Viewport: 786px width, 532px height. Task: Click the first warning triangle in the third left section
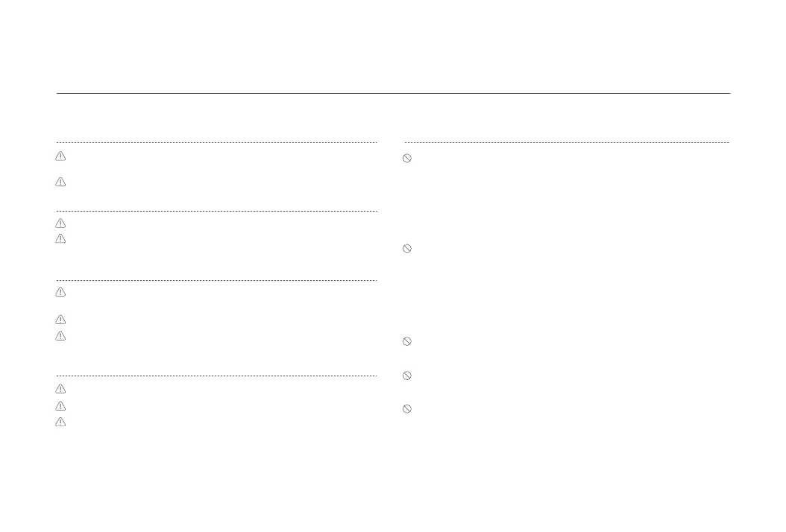[x=61, y=292]
